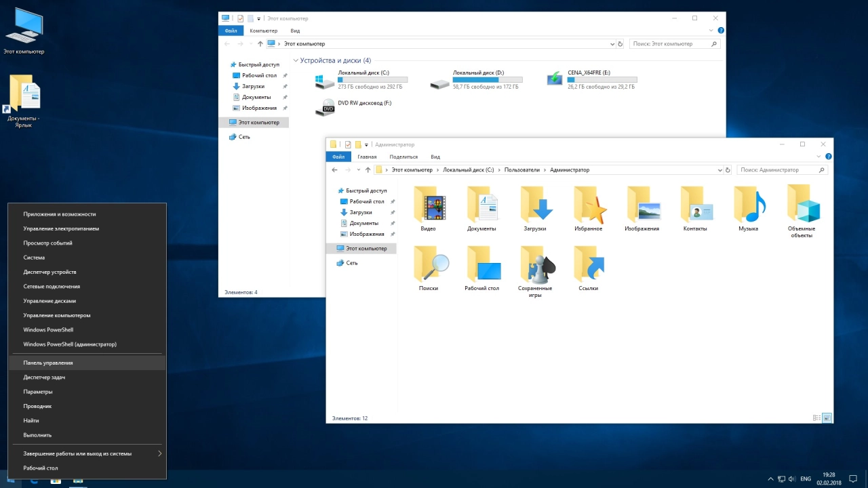Screen dimensions: 868x488
Task: Click the search field Поиск: Администратор
Action: [783, 170]
